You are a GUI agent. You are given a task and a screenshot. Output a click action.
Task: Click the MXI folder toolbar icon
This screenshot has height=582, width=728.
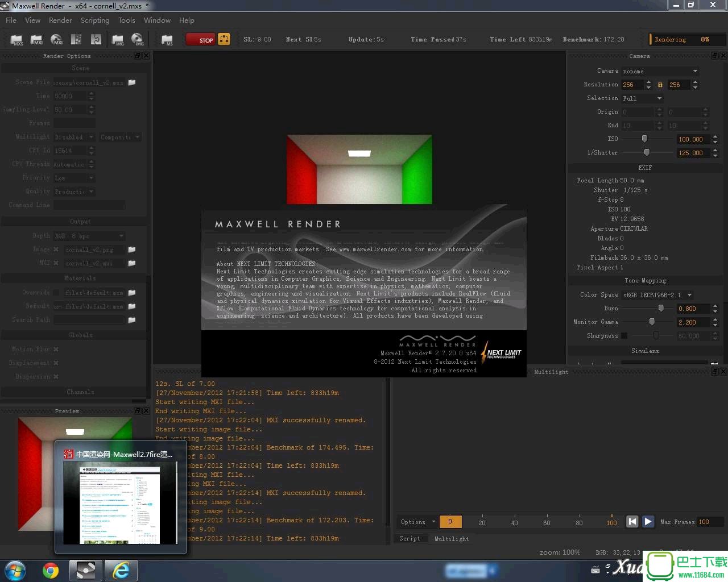click(37, 39)
